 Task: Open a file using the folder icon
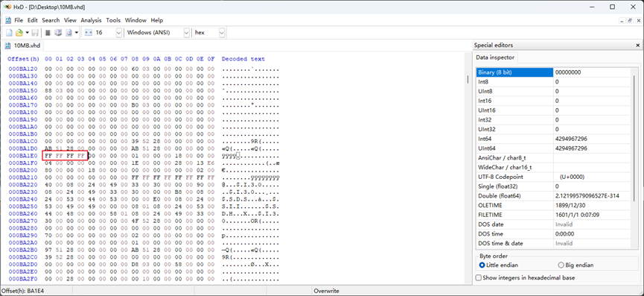click(x=19, y=33)
